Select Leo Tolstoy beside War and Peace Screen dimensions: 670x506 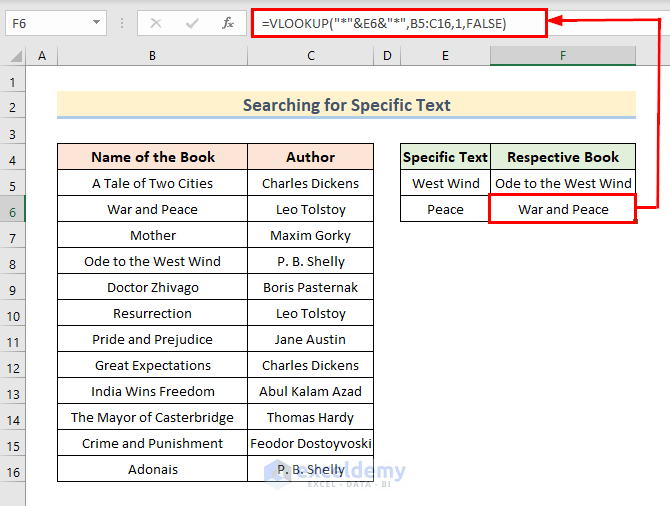311,209
